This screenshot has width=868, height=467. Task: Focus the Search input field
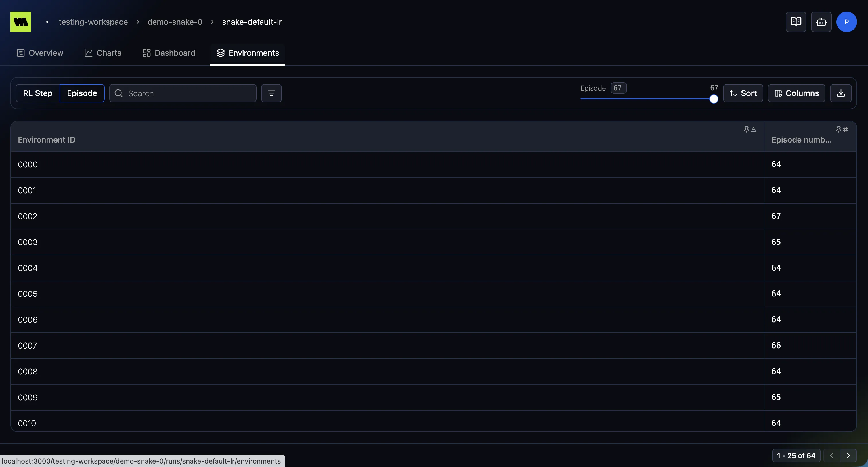point(183,93)
